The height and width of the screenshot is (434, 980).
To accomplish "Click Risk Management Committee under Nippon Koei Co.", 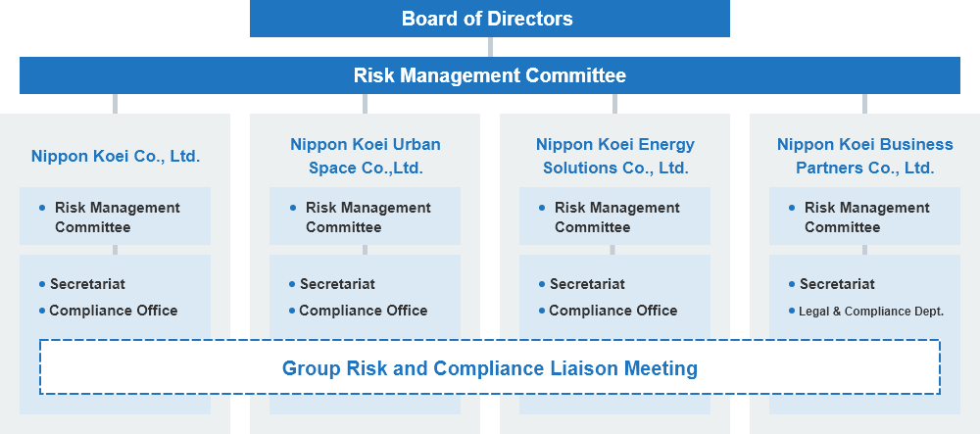I will [x=115, y=217].
